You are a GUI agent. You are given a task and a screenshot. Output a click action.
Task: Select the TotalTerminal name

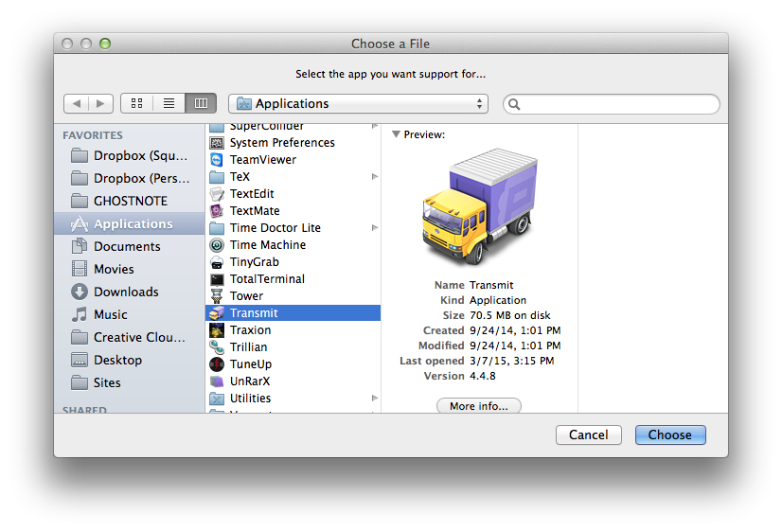pyautogui.click(x=267, y=279)
